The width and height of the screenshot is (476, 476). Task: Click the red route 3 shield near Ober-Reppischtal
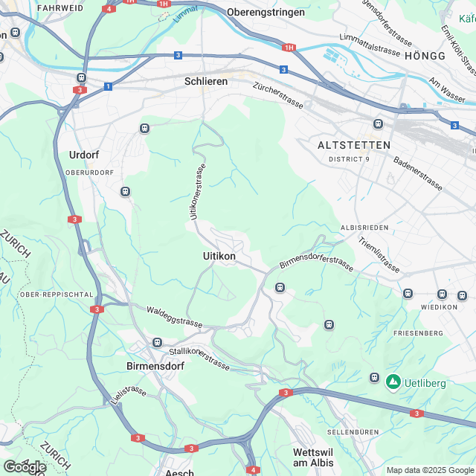tap(97, 309)
